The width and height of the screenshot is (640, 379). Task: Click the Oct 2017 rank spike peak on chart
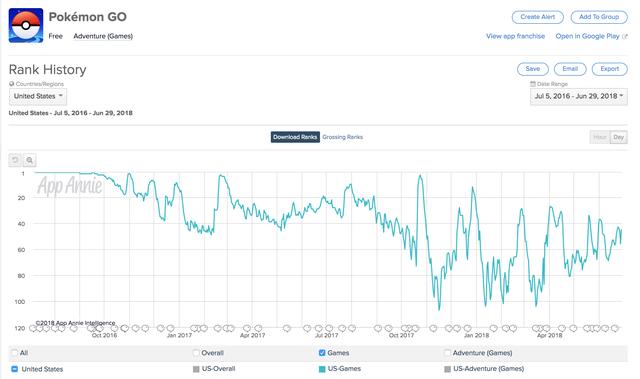(x=420, y=176)
